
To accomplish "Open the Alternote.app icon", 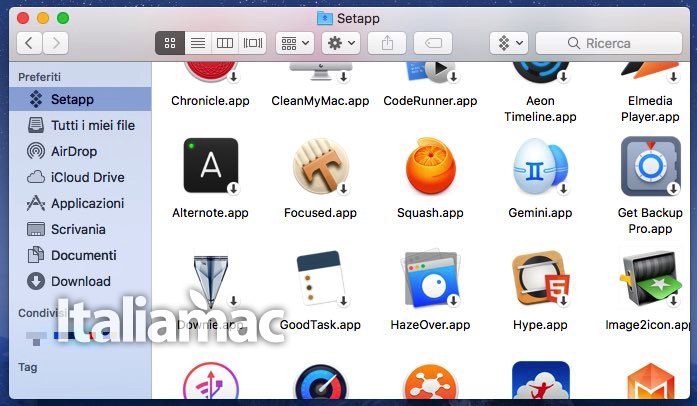I will click(211, 165).
